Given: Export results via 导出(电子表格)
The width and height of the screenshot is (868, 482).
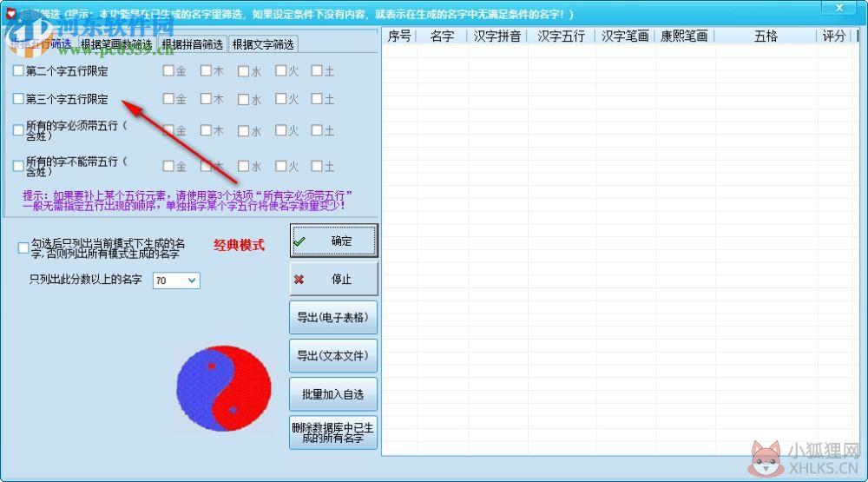Looking at the screenshot, I should [x=334, y=318].
